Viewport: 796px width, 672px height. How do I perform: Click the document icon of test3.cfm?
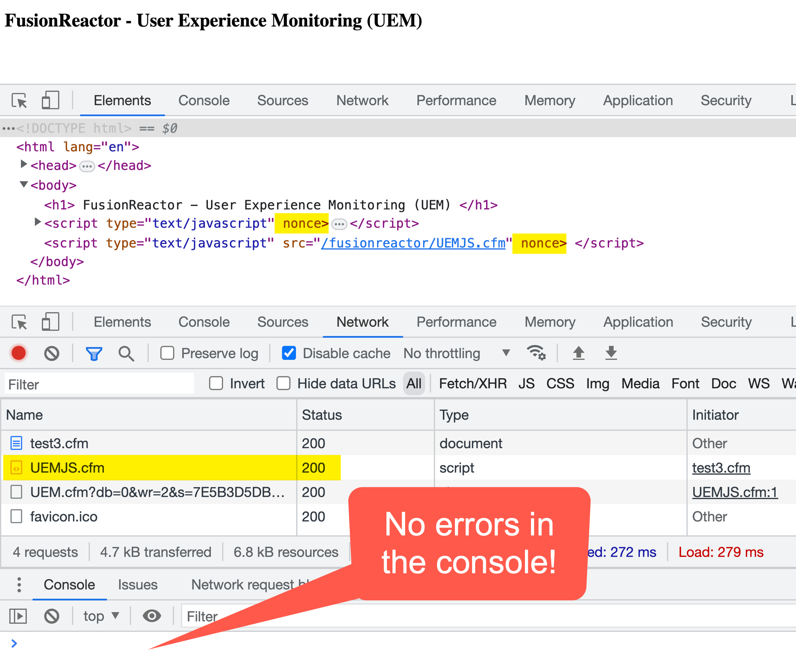16,443
